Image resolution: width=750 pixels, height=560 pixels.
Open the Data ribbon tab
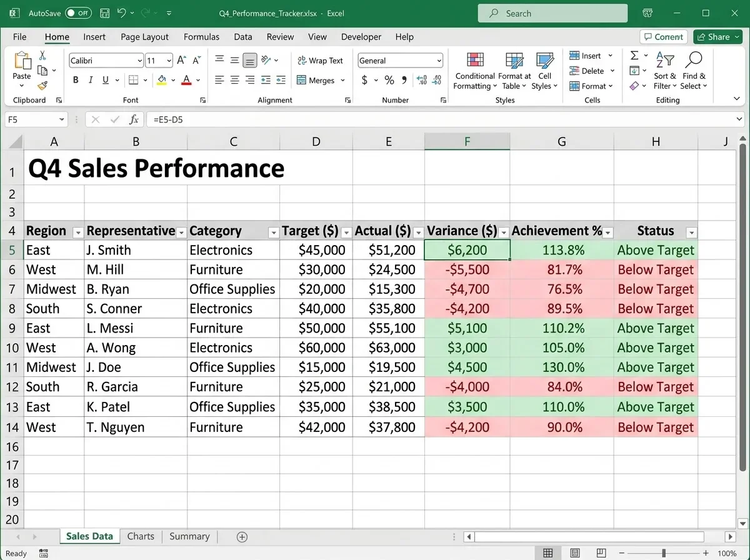(x=243, y=37)
